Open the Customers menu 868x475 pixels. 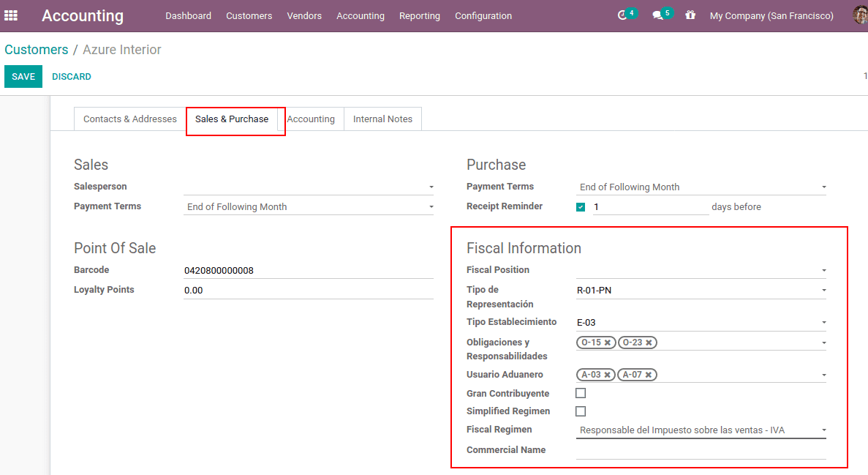tap(249, 15)
